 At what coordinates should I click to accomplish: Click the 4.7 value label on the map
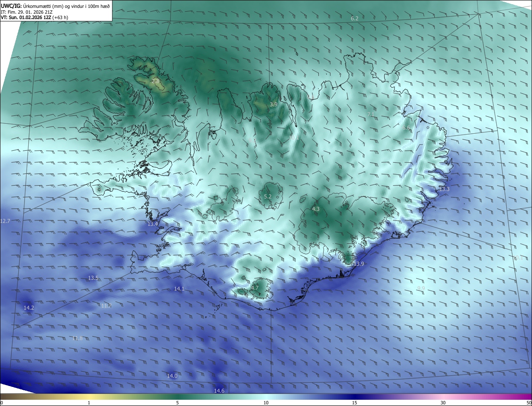coord(255,288)
